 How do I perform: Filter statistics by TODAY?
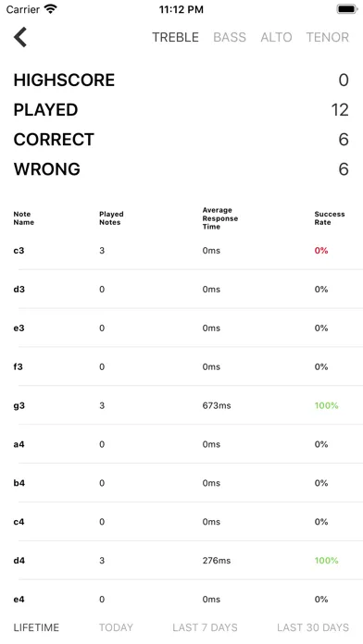pyautogui.click(x=116, y=627)
